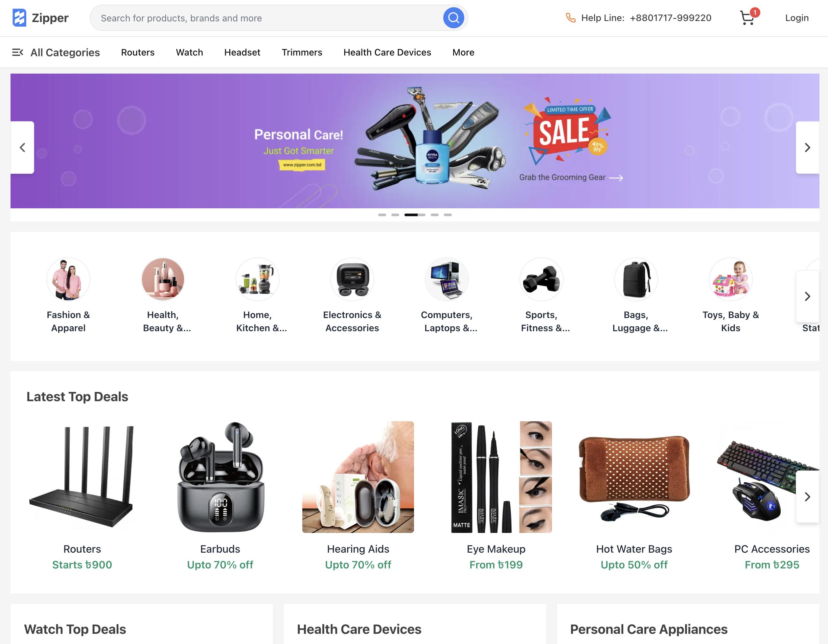The image size is (828, 644).
Task: Open the shopping cart icon
Action: (747, 18)
